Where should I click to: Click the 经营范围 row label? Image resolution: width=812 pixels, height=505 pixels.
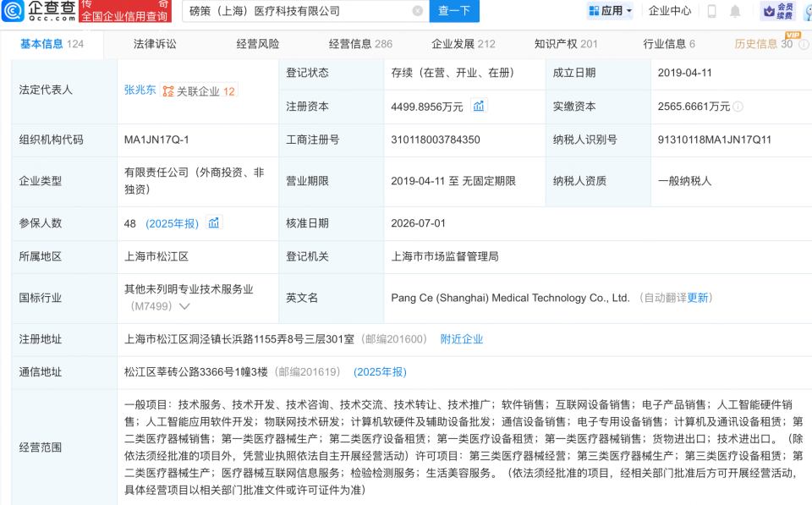(x=41, y=447)
